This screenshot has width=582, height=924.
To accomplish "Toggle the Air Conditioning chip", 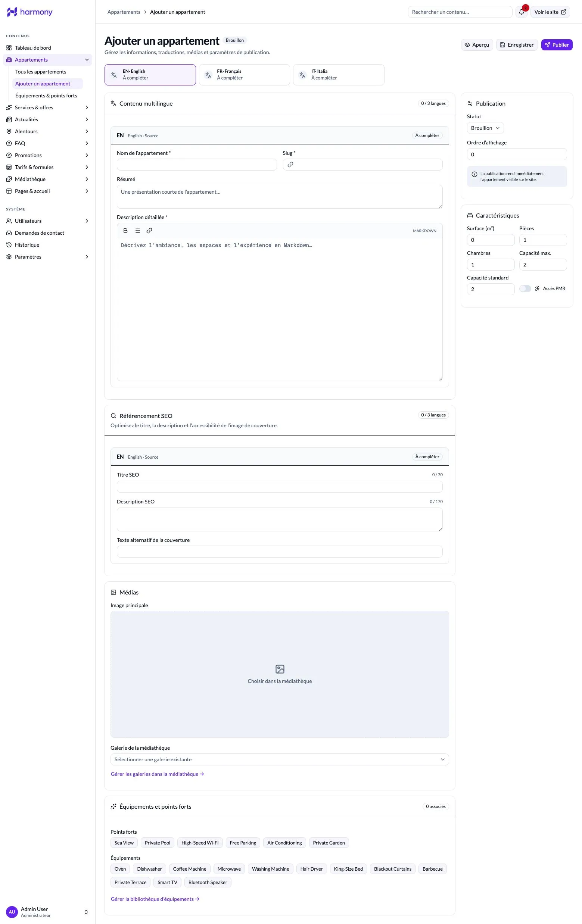I will coord(284,843).
